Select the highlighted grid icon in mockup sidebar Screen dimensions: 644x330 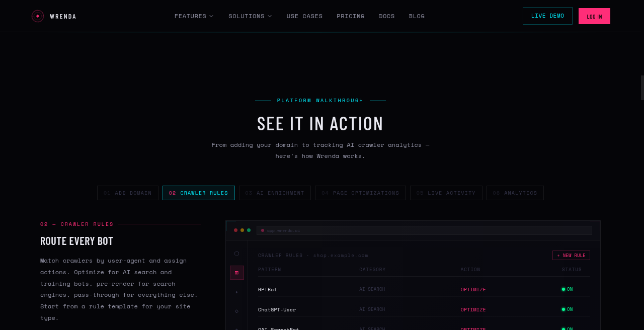pos(237,273)
